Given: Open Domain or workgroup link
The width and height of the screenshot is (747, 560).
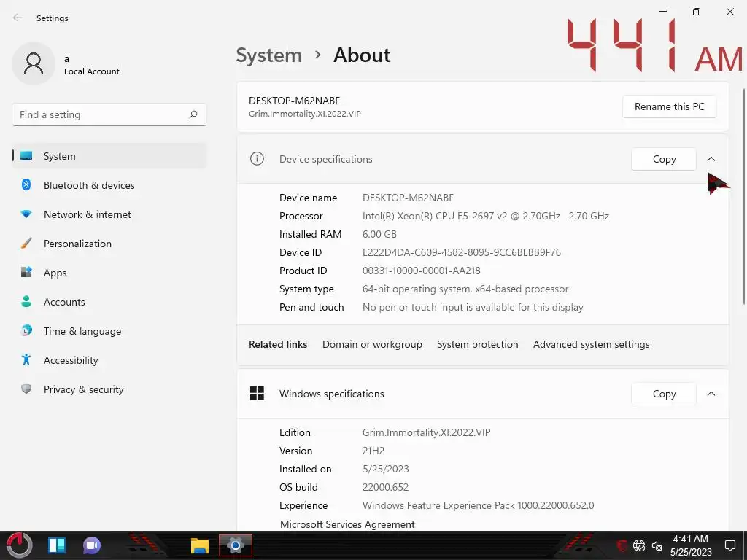Looking at the screenshot, I should click(x=372, y=344).
